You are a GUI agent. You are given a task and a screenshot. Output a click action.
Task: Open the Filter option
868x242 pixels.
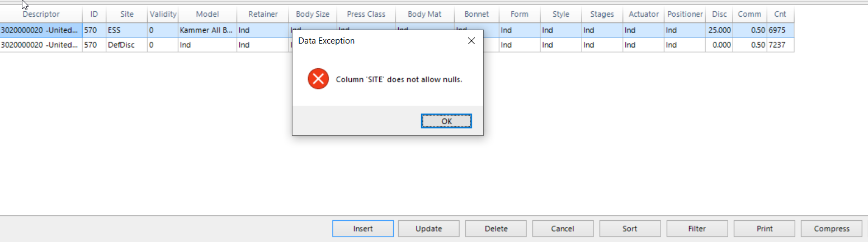coord(697,229)
